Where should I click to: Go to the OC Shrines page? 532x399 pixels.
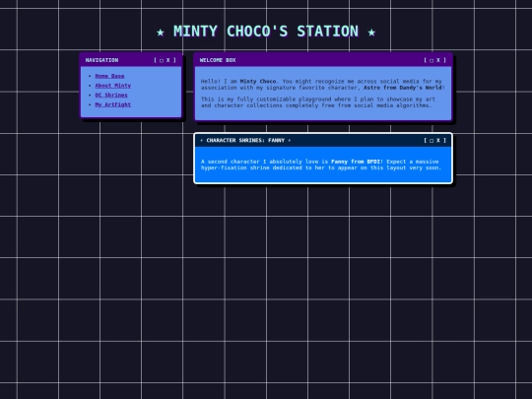click(x=111, y=95)
